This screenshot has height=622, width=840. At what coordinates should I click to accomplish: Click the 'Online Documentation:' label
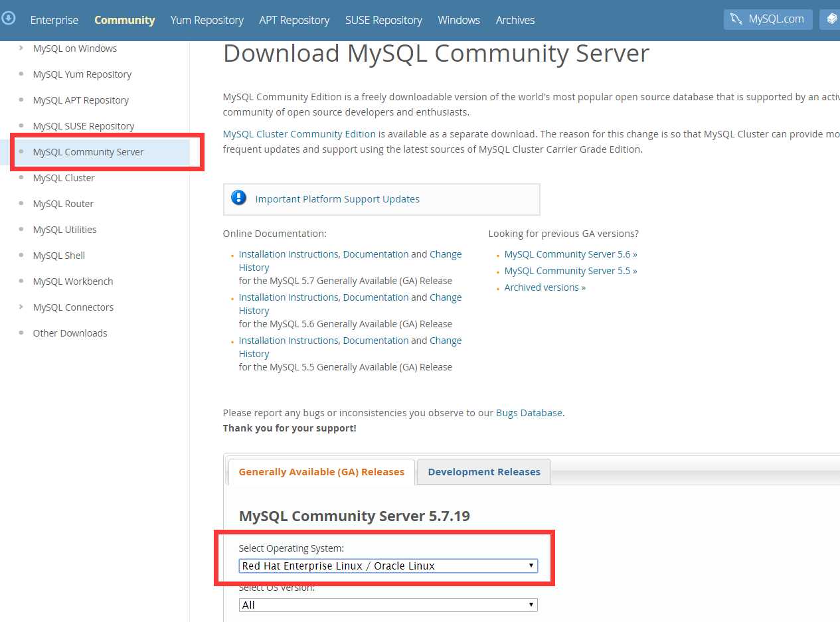pyautogui.click(x=275, y=234)
